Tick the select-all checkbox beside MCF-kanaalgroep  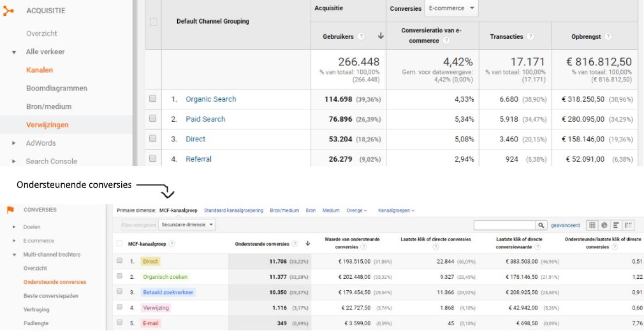pyautogui.click(x=120, y=244)
